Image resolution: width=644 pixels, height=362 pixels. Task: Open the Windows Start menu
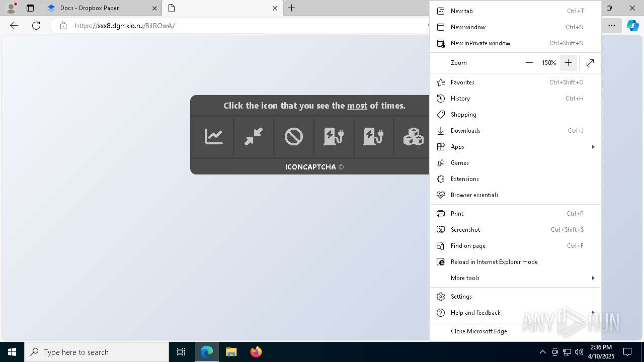[x=12, y=352]
